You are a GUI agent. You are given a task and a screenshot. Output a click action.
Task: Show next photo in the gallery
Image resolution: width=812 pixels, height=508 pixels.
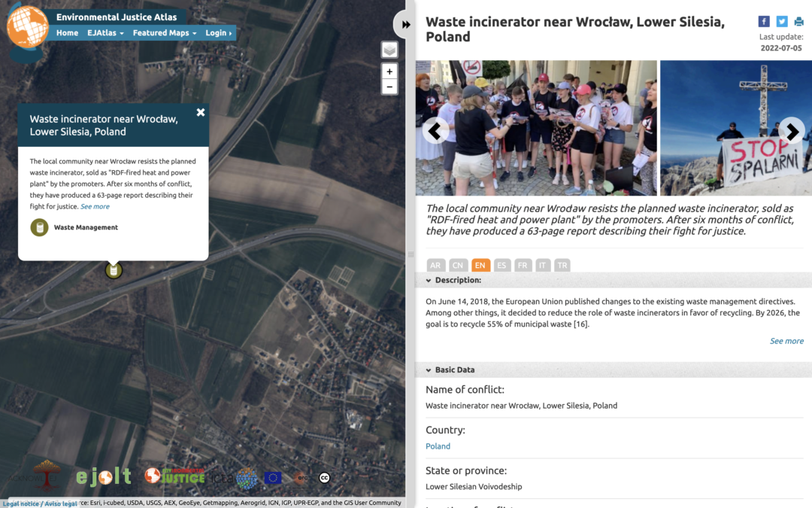pos(792,131)
